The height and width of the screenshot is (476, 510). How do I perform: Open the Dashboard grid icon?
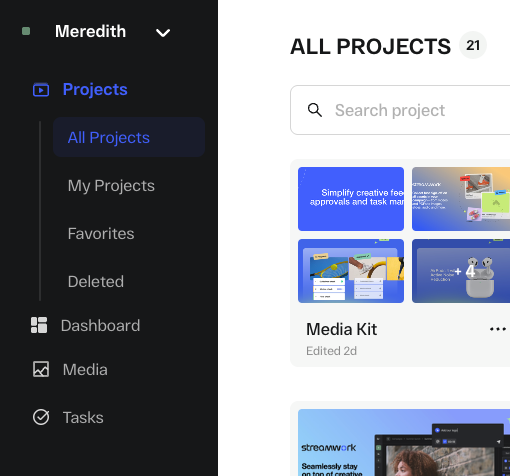[39, 325]
